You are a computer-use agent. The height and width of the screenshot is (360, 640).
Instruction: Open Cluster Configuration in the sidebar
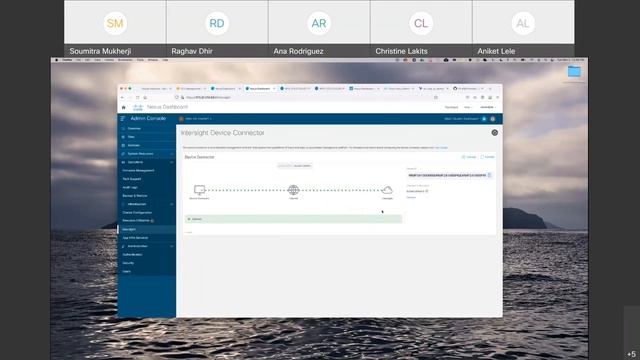coord(137,213)
